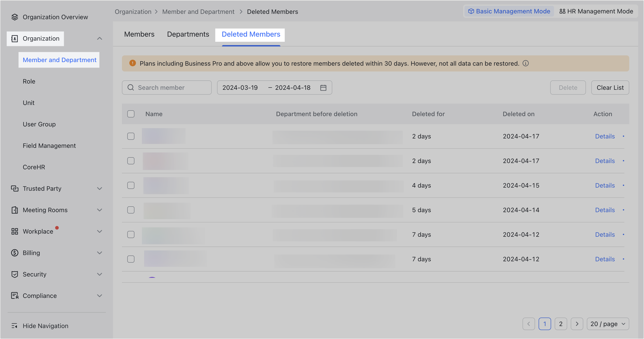Click the Clear List button
This screenshot has width=644, height=339.
[610, 88]
